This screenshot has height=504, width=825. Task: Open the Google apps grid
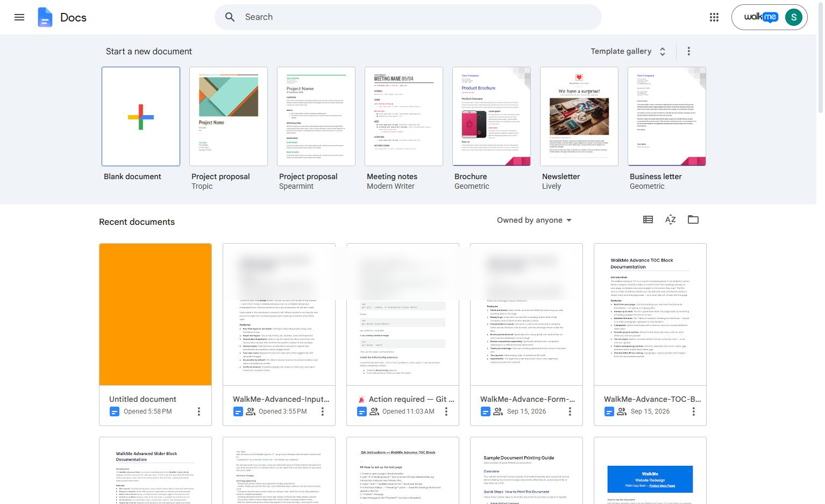[x=714, y=17]
